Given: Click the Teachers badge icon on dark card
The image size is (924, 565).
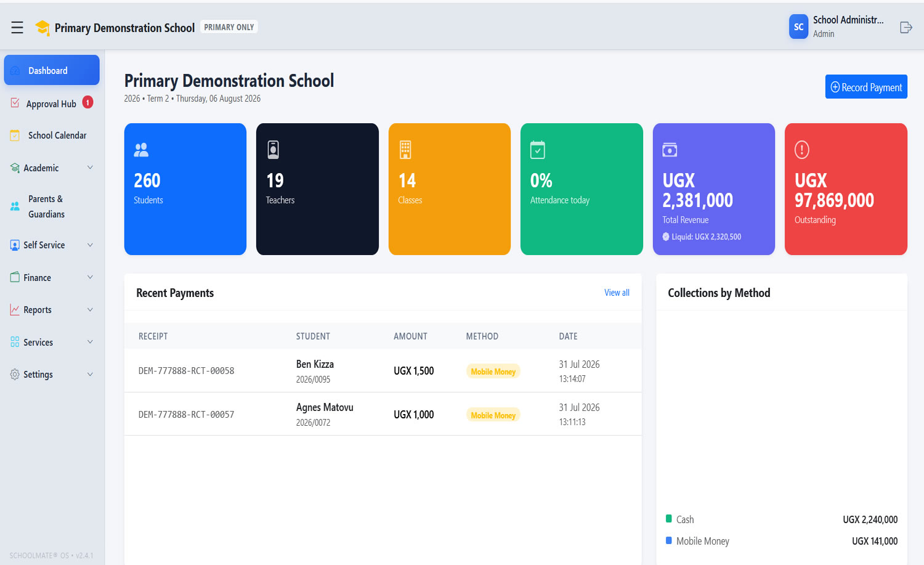Looking at the screenshot, I should click(x=274, y=150).
